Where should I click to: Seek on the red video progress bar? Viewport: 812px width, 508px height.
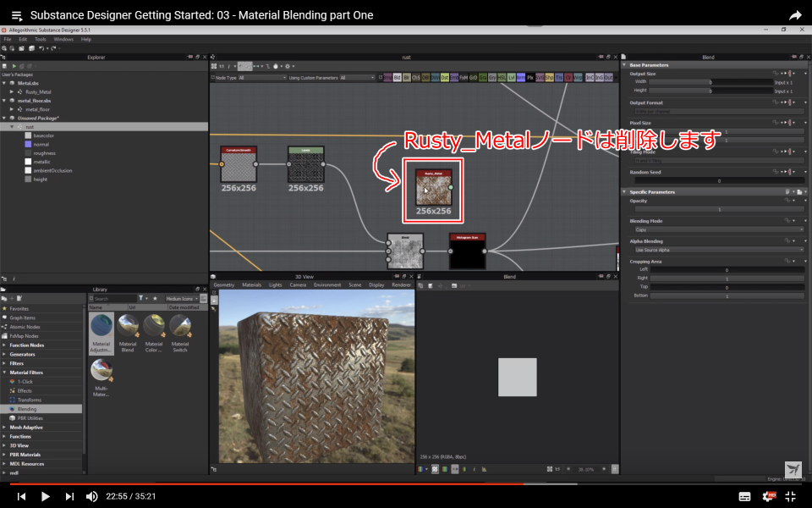click(406, 484)
